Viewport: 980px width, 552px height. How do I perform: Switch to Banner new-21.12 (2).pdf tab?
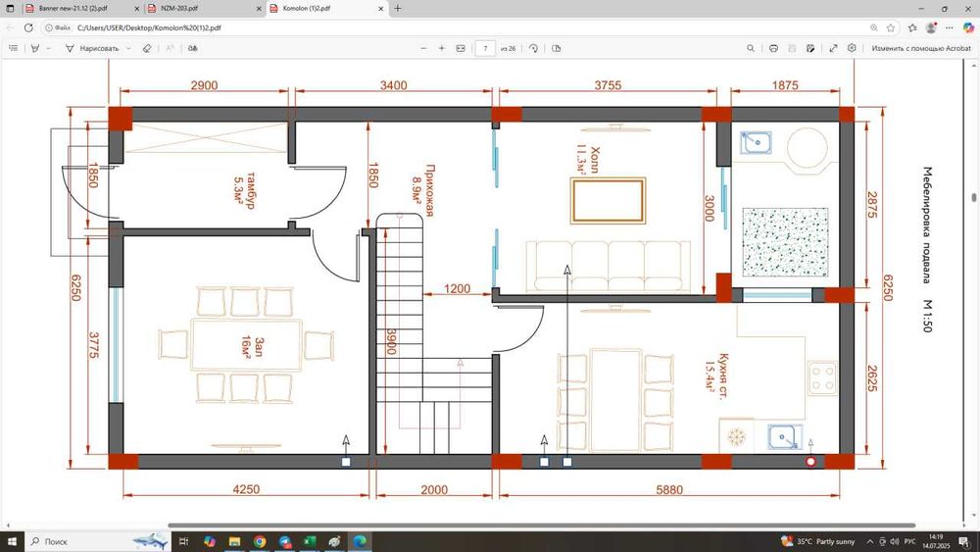coord(73,8)
